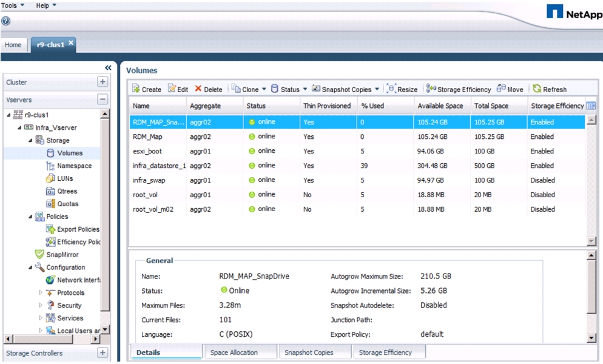Image resolution: width=603 pixels, height=364 pixels.
Task: Click the sidebar tree vertical scrollbar down arrow
Action: point(105,329)
